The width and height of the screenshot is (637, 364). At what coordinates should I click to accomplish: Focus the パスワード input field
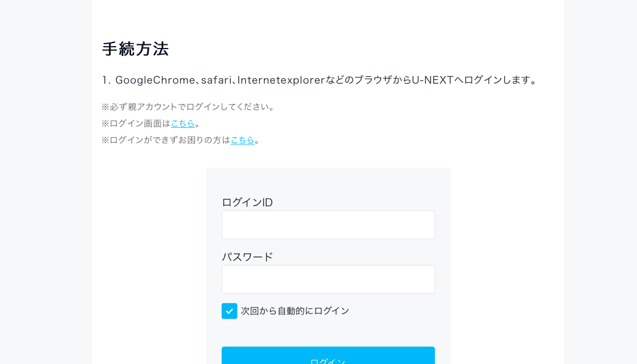point(328,280)
